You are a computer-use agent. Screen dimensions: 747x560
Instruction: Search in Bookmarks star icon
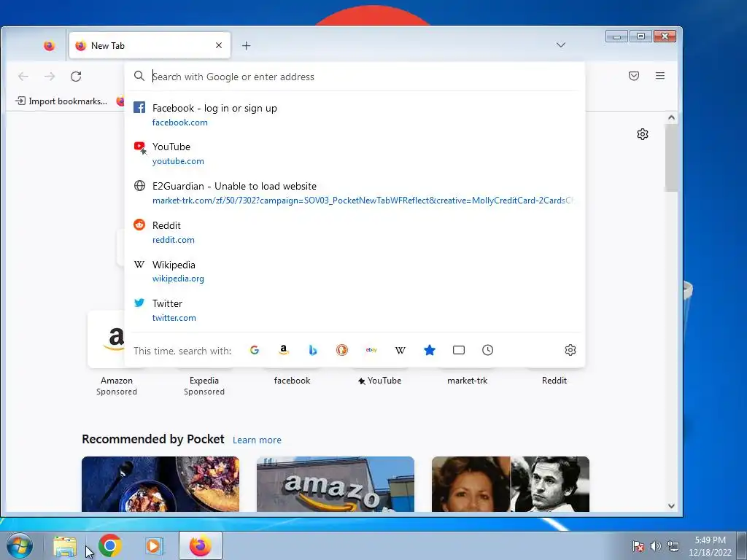(429, 350)
